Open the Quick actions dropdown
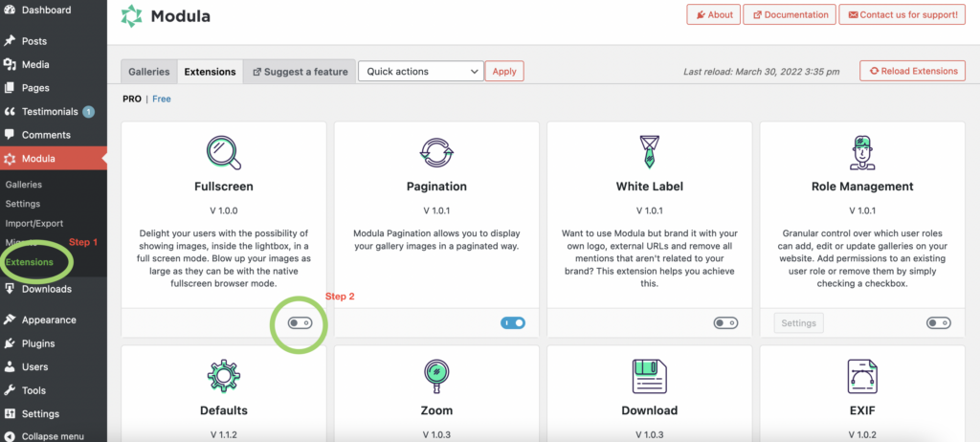 (x=420, y=71)
